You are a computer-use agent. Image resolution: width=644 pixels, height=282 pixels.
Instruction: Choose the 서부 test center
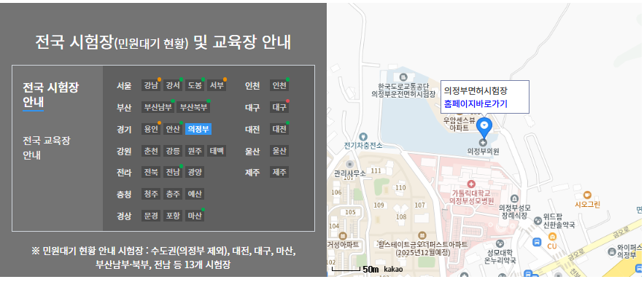click(217, 85)
